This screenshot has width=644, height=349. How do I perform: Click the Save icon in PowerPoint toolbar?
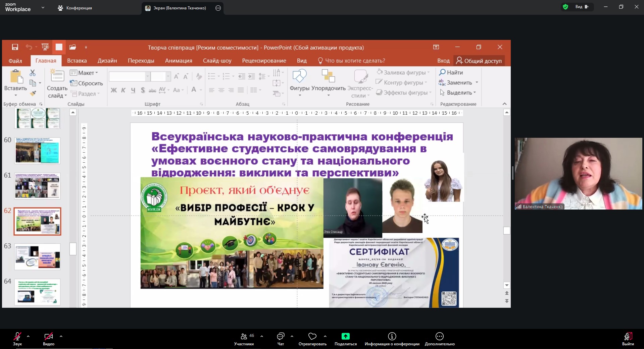(x=15, y=47)
